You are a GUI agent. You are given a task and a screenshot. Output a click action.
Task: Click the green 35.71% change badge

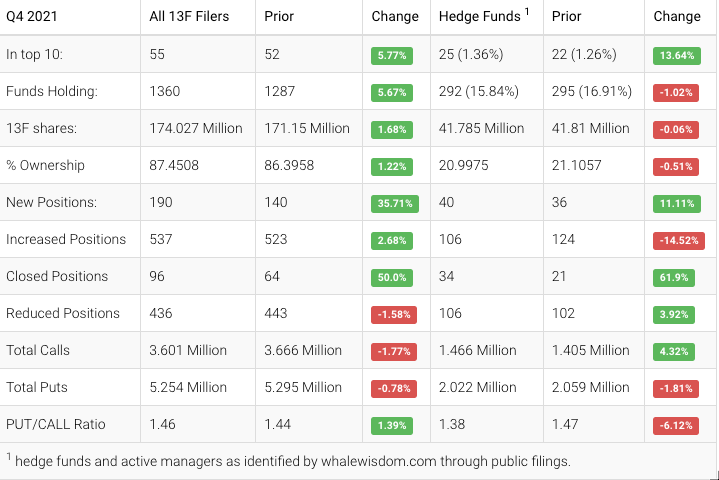coord(392,203)
